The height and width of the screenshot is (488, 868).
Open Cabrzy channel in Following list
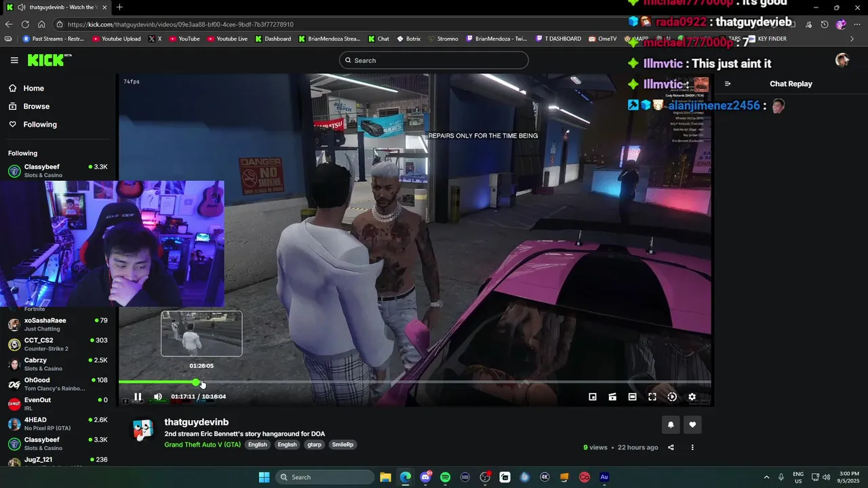pos(58,364)
